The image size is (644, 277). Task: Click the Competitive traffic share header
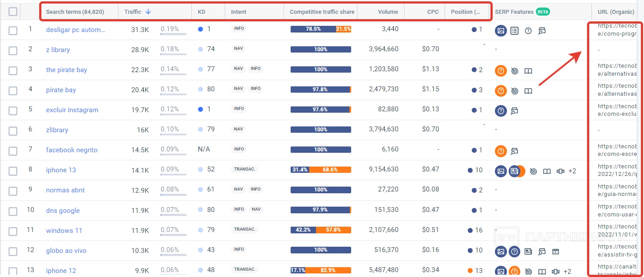(x=322, y=12)
